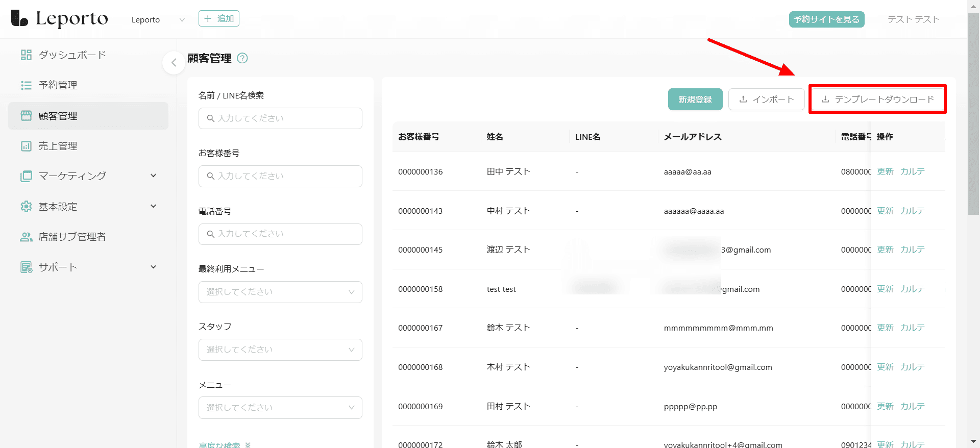
Task: Click the help question mark icon beside 顧客管理
Action: tap(242, 58)
